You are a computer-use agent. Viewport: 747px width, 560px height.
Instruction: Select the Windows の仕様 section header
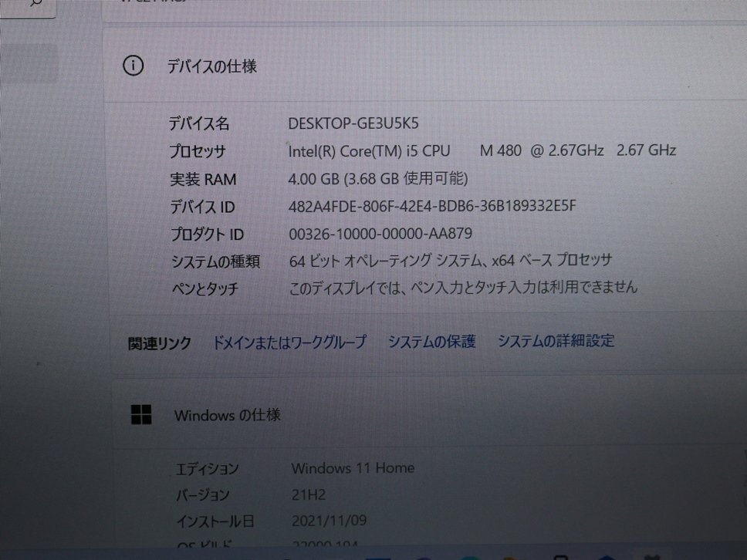(227, 415)
